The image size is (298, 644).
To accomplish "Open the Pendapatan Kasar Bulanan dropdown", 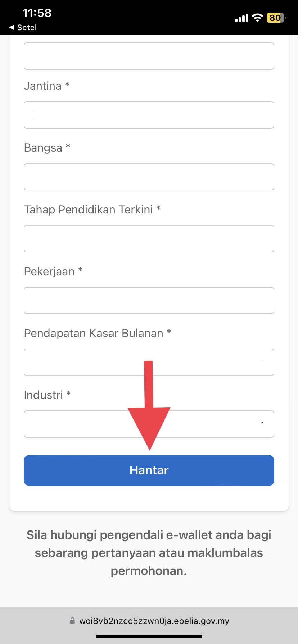I will [149, 362].
